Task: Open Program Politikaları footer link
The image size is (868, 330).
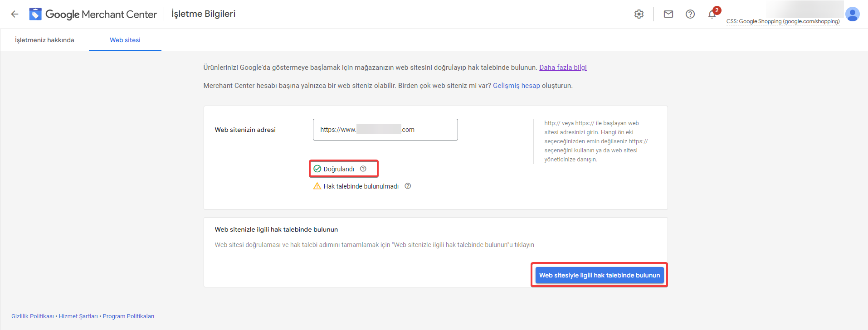Action: tap(128, 316)
